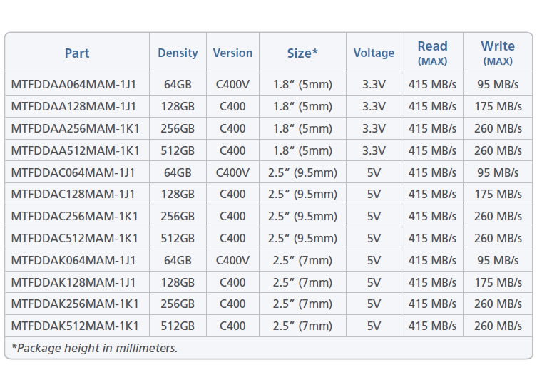Select part MTFDDAC064MAM-1J1

click(73, 172)
